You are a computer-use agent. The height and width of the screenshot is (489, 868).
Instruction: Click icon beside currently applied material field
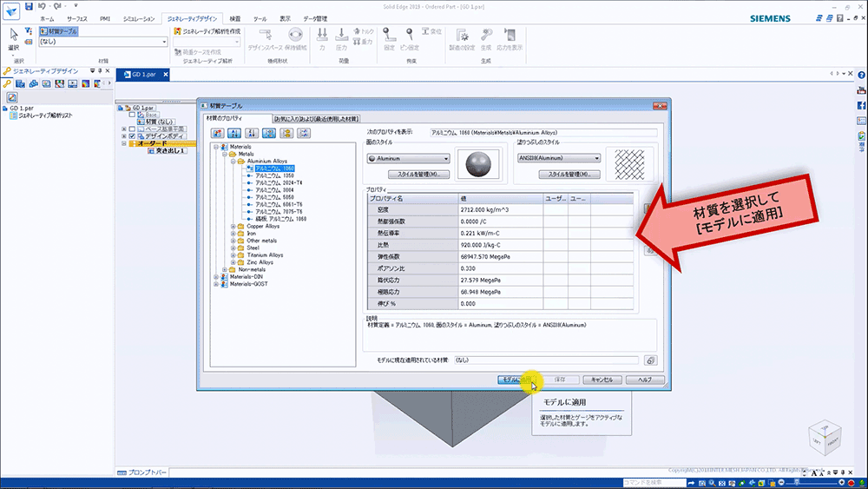point(650,360)
